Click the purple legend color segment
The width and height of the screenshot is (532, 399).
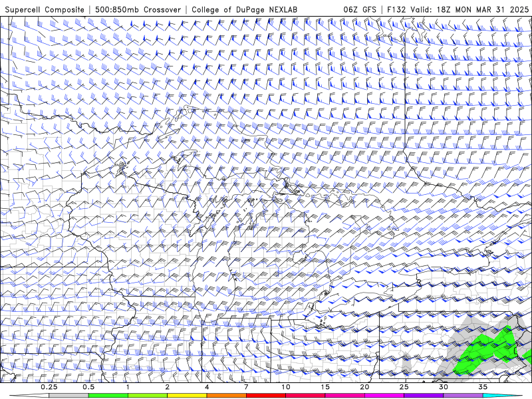click(424, 396)
